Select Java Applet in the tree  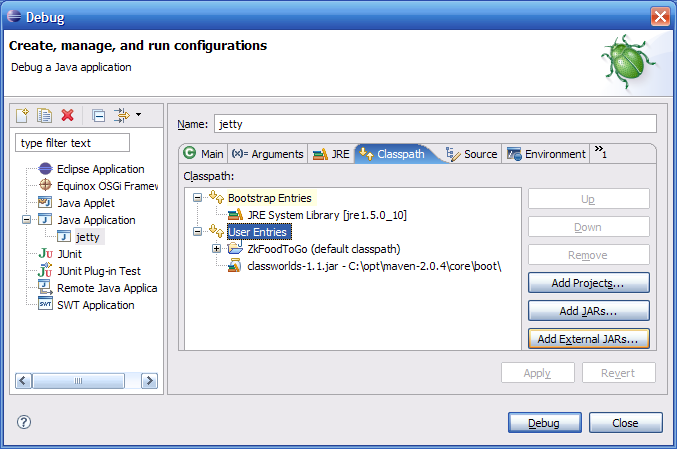point(86,203)
